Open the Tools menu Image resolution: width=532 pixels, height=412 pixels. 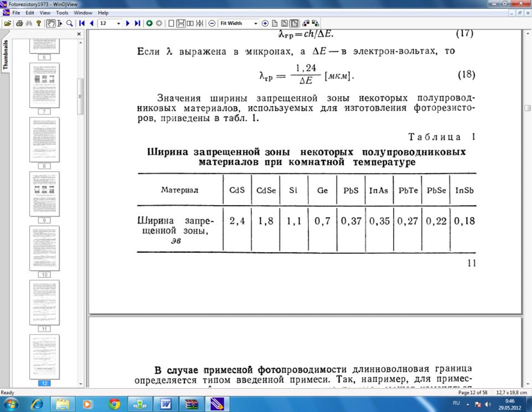[x=62, y=13]
